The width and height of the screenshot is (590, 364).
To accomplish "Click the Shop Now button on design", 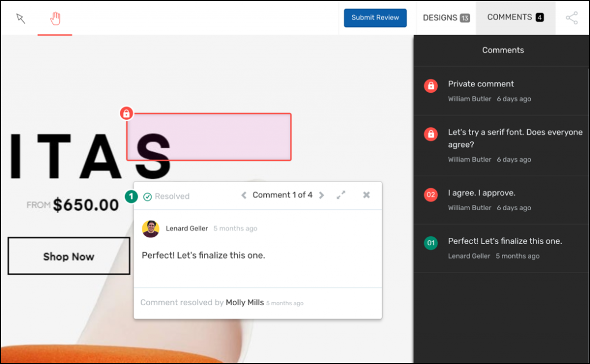I will (x=69, y=256).
